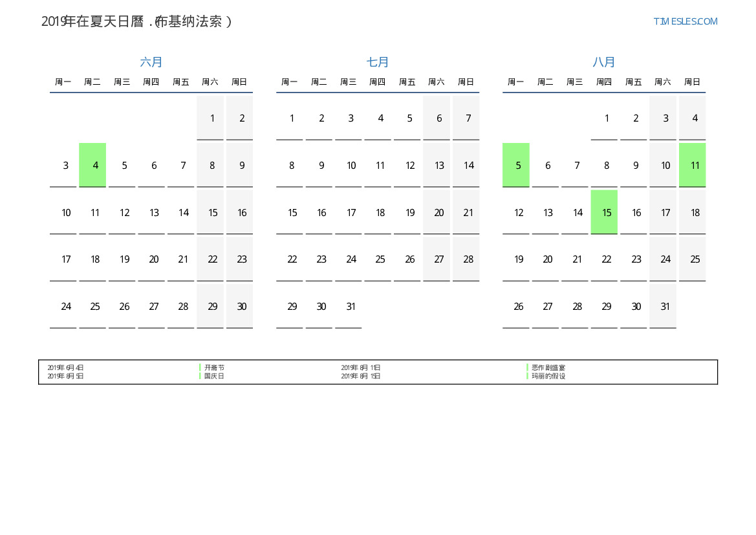Select July 1 date cell
This screenshot has height=535, width=756.
[290, 118]
